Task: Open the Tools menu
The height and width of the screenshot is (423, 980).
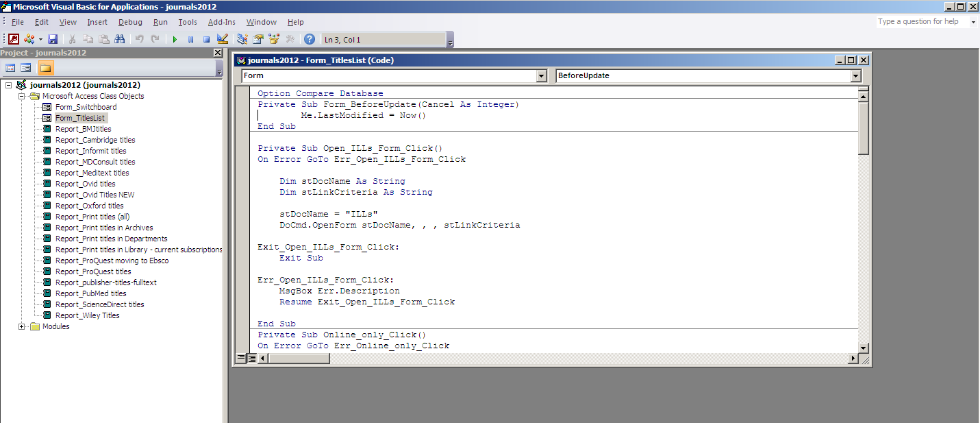Action: (x=188, y=22)
